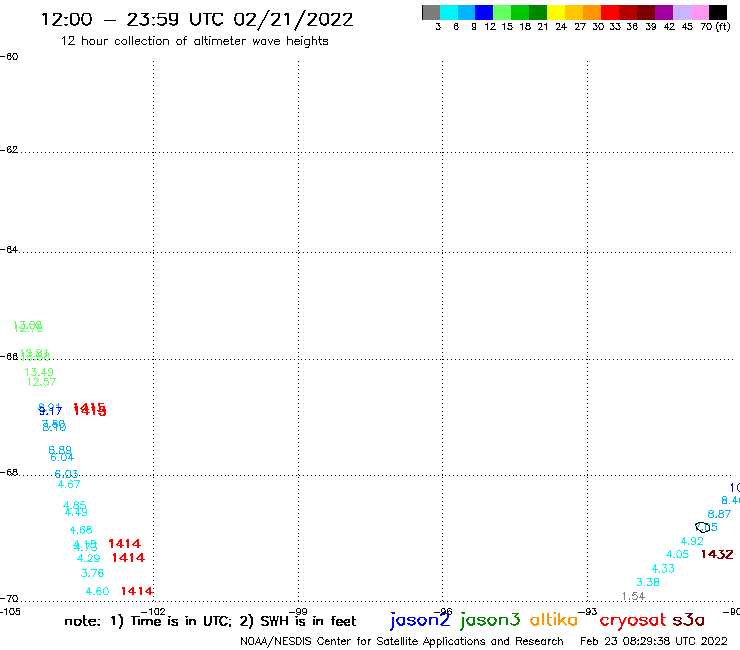Click the purple swatch in the color scale
This screenshot has width=740, height=650.
(x=664, y=12)
